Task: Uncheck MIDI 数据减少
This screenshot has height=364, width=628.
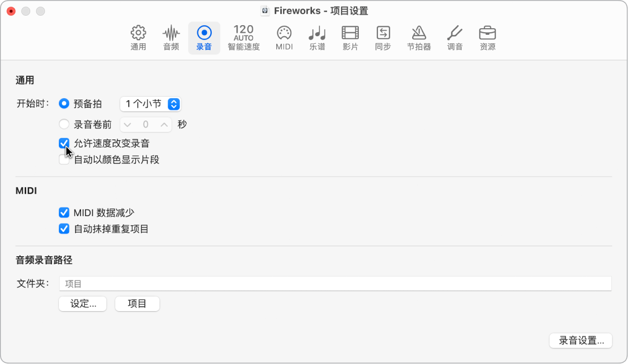Action: click(64, 212)
